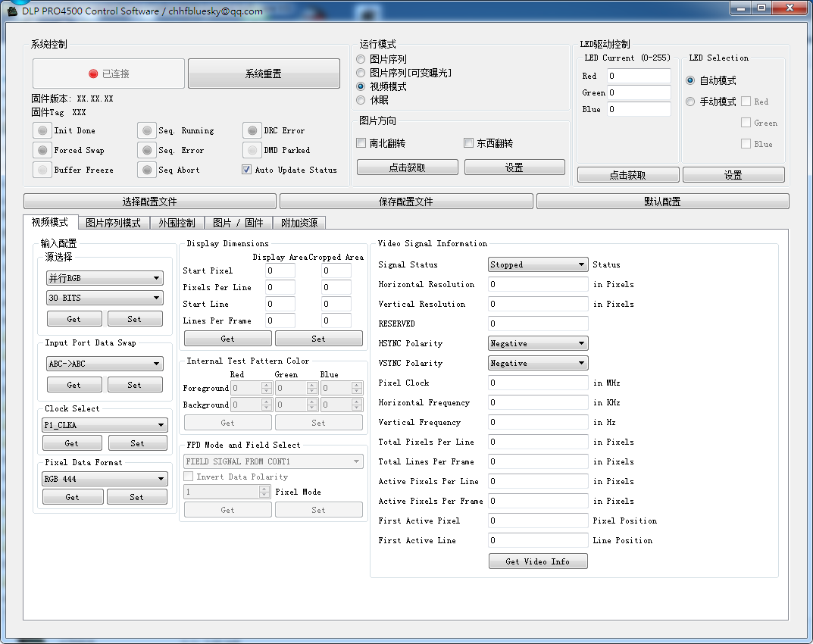Open the VSYNC Polarity dropdown
The width and height of the screenshot is (813, 644).
coord(538,363)
